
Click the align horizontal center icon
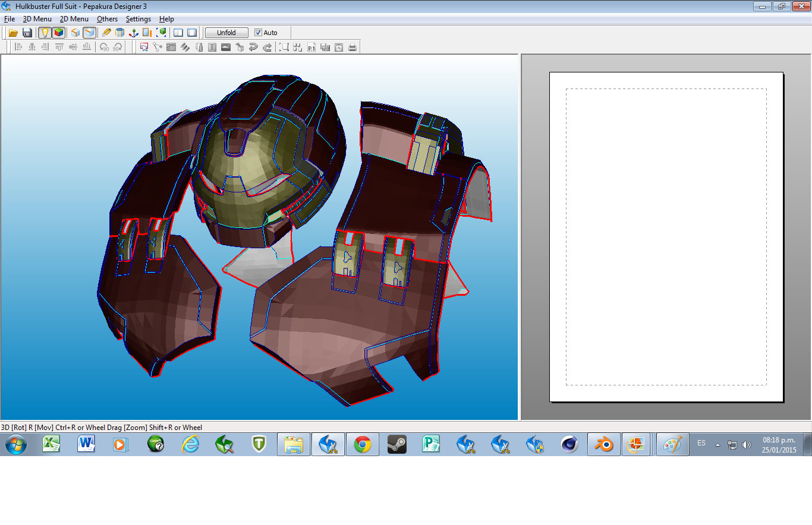pos(32,47)
